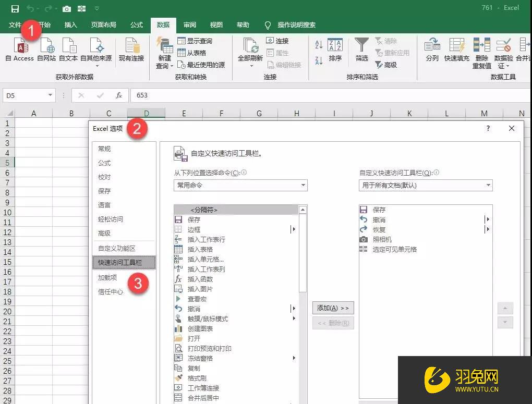Click 高级 advanced filter
This screenshot has width=532, height=404.
386,65
